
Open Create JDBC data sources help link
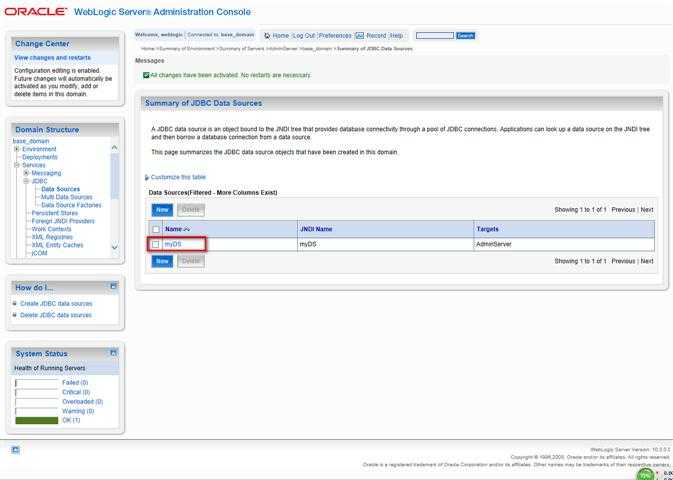[x=56, y=304]
